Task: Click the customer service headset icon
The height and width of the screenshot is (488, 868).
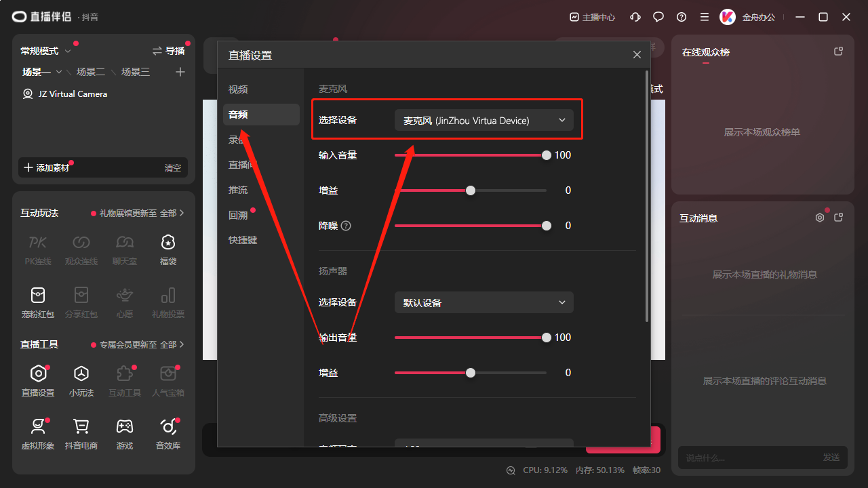Action: coord(635,17)
